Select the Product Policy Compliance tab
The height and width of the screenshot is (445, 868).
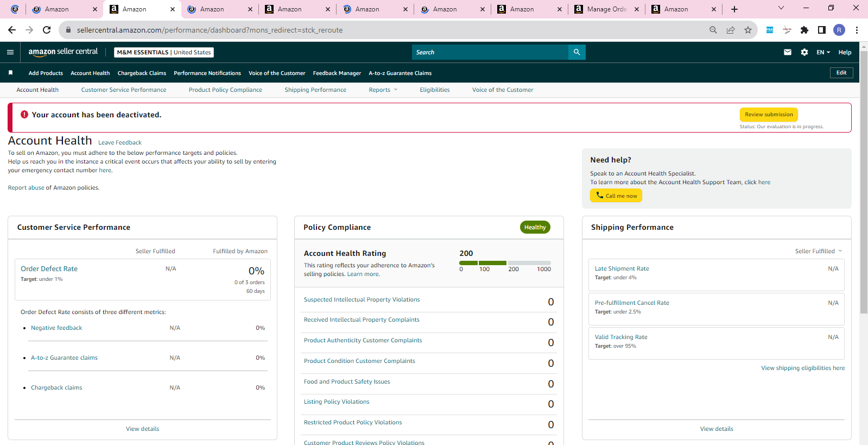point(225,90)
